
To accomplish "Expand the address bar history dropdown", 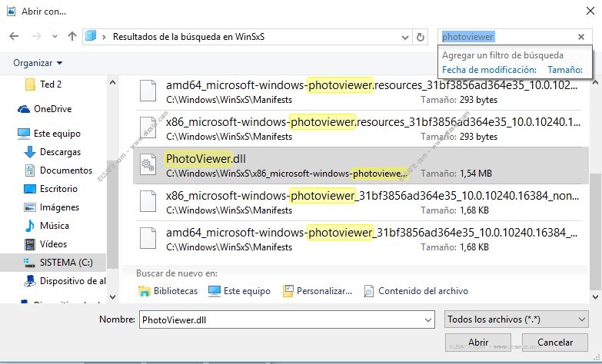I will pos(404,37).
